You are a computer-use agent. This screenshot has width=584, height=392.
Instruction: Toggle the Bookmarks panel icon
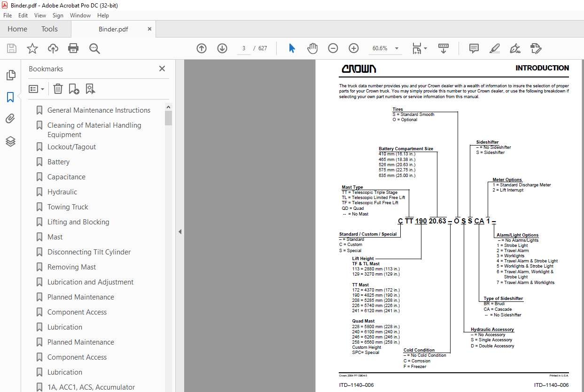click(10, 97)
